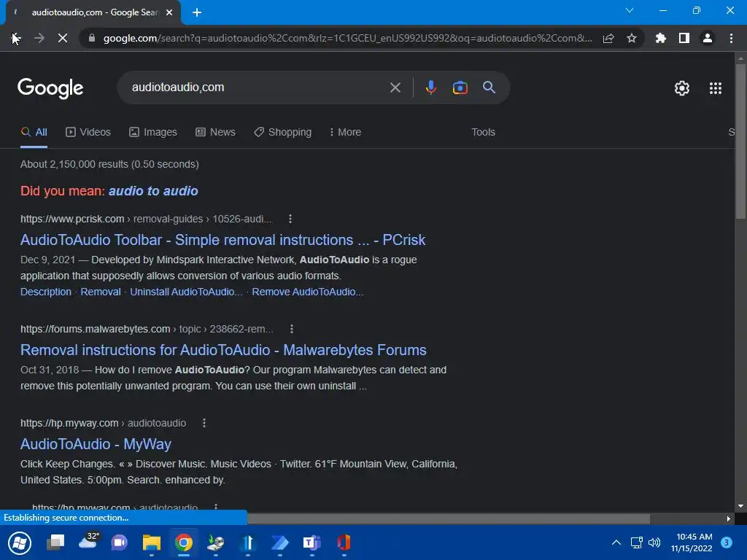Open the Removal sitelink
This screenshot has height=560, width=747.
click(x=101, y=292)
